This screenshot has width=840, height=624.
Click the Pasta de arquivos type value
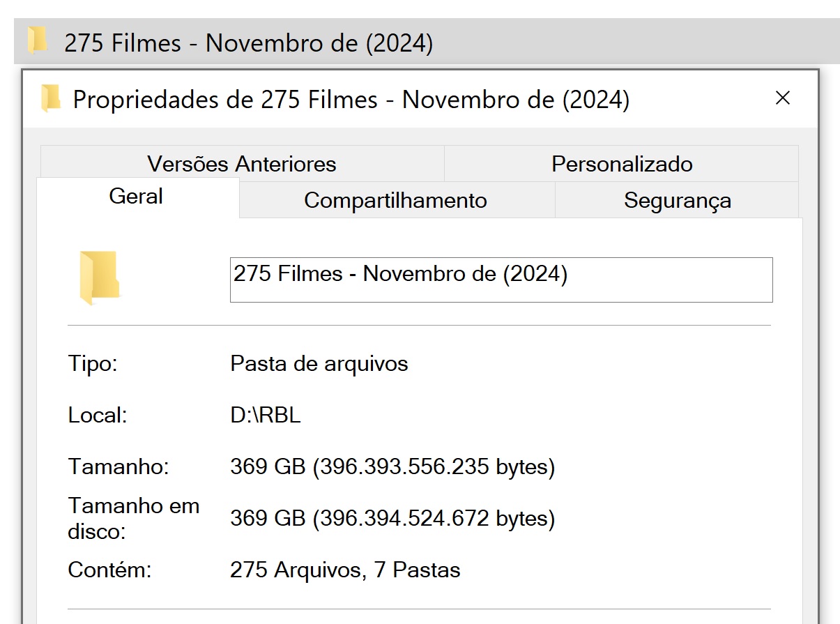coord(319,364)
